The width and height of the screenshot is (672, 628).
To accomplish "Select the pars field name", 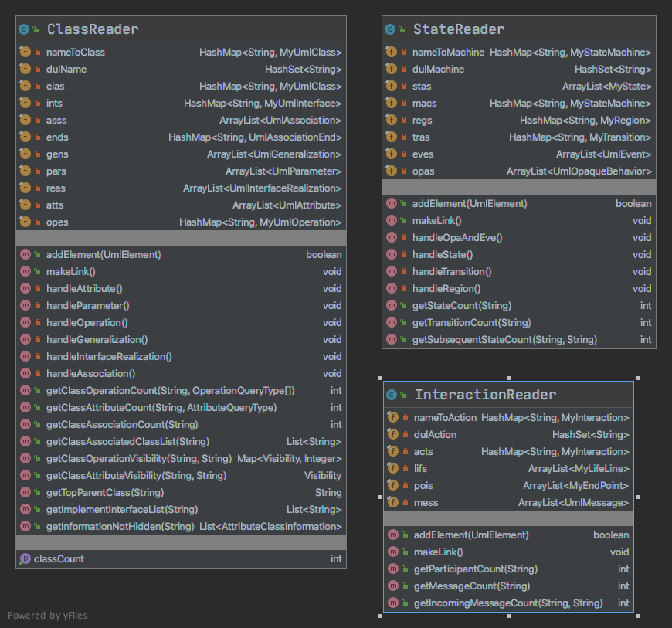I will click(56, 171).
